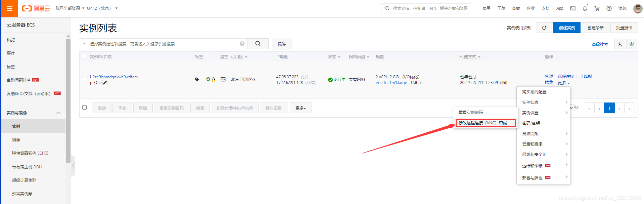Screen dimensions: 644x204
Task: Open the search attribute selector arrow
Action: point(84,44)
